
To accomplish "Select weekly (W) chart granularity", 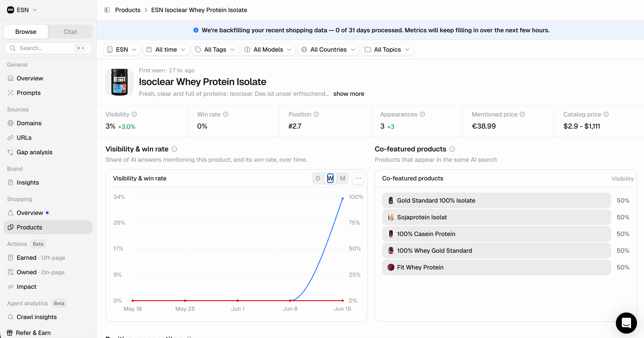I will [x=330, y=178].
